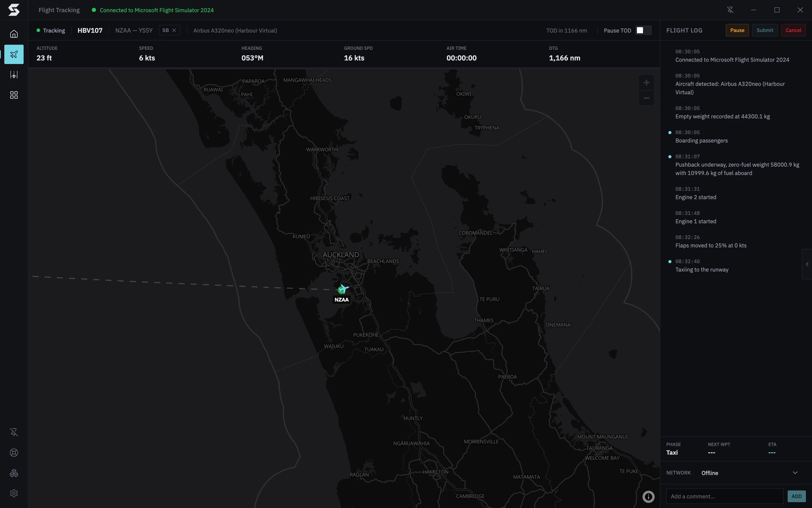
Task: Open the modules cubes icon in the sidebar
Action: (x=14, y=473)
